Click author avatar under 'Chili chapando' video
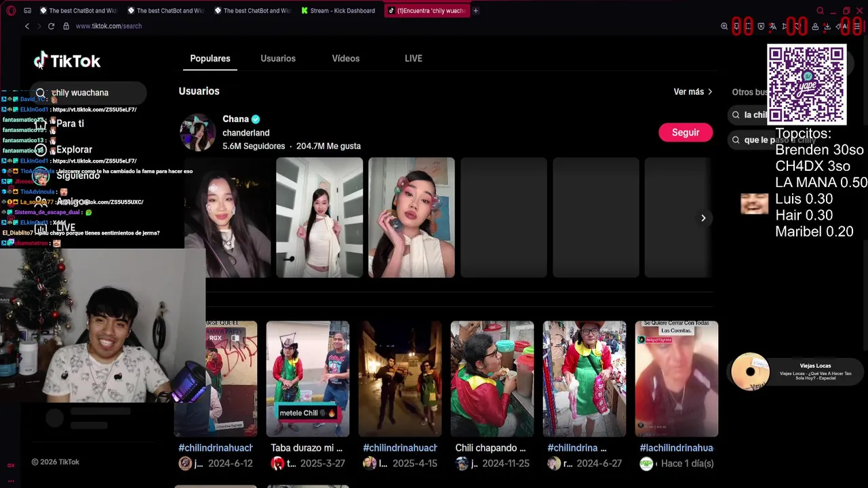This screenshot has width=868, height=488. (x=462, y=464)
